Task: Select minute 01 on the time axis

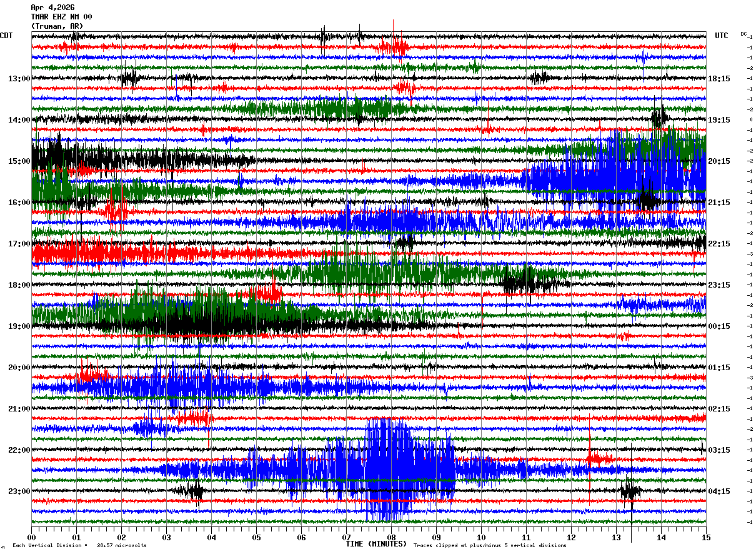Action: (76, 537)
